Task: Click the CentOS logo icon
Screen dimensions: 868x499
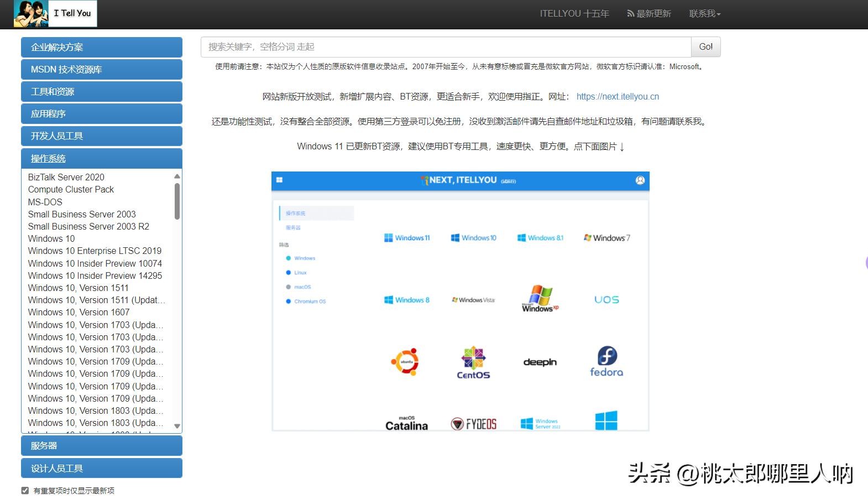Action: pos(473,363)
